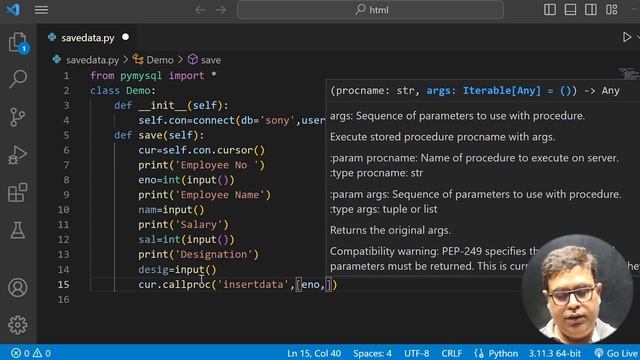This screenshot has height=360, width=640.
Task: Toggle the bottom panel layout
Action: pos(570,9)
